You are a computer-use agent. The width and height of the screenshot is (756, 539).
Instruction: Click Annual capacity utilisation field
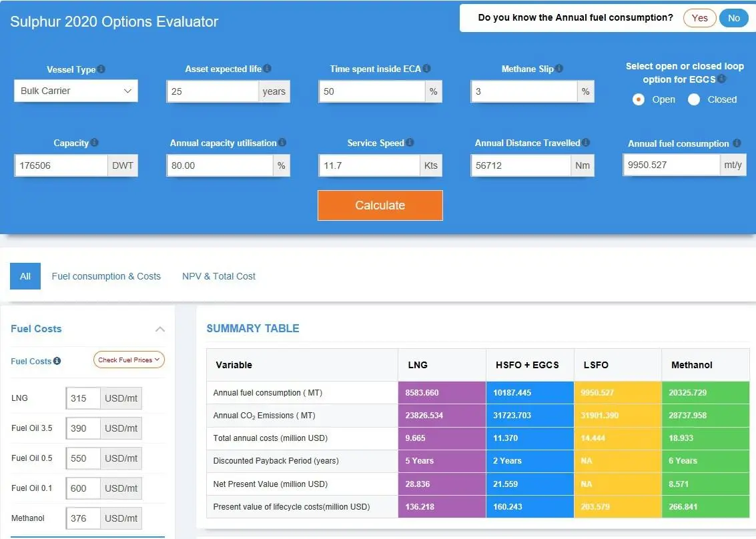point(220,165)
